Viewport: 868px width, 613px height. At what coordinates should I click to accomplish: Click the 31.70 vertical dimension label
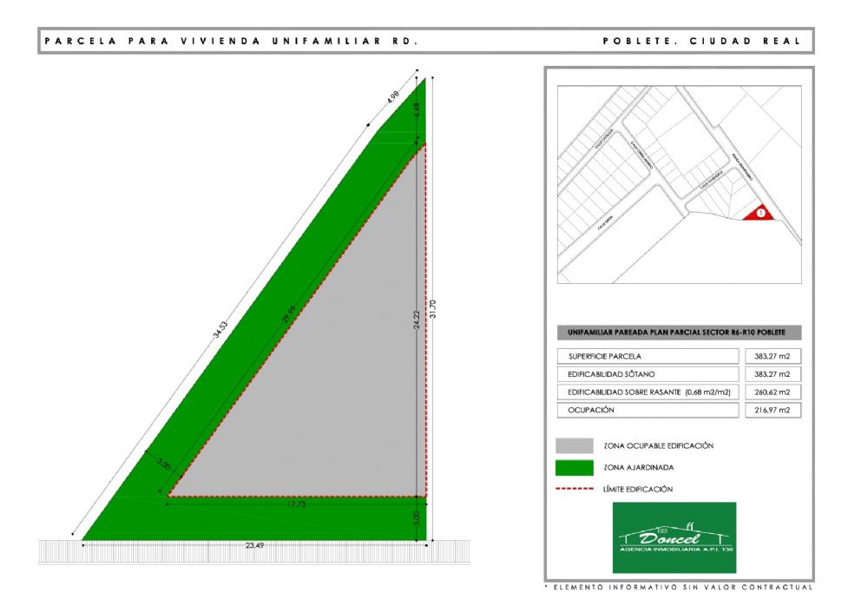[x=433, y=308]
